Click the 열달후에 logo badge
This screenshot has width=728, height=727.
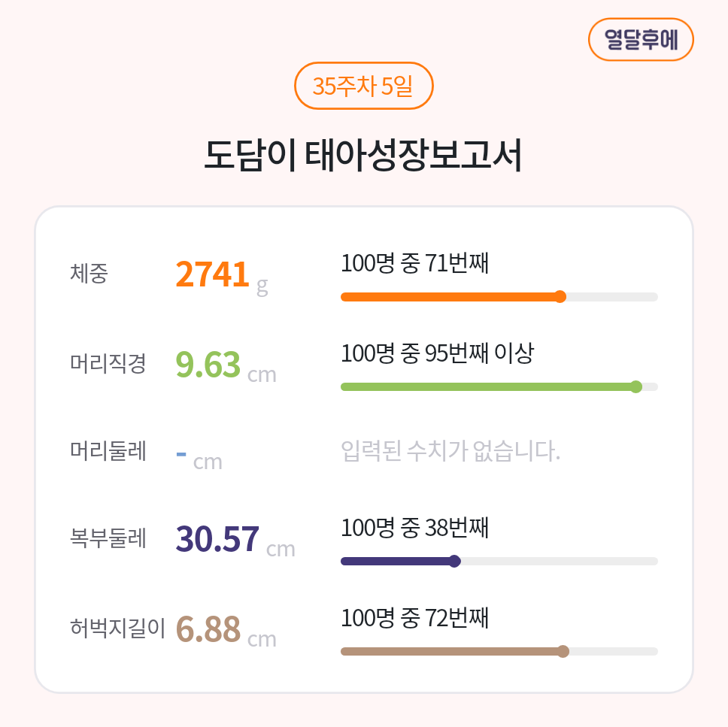click(x=640, y=40)
